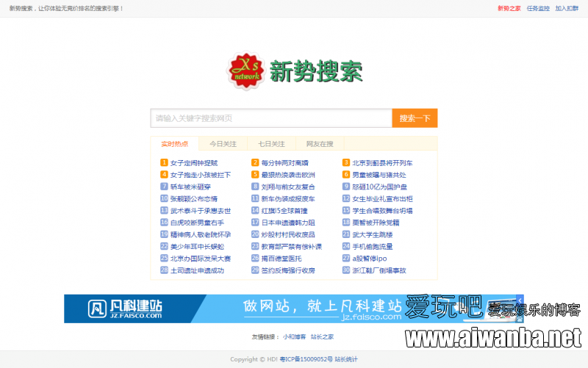The width and height of the screenshot is (588, 368).
Task: Open hot topic a股暂停ipo
Action: point(370,259)
